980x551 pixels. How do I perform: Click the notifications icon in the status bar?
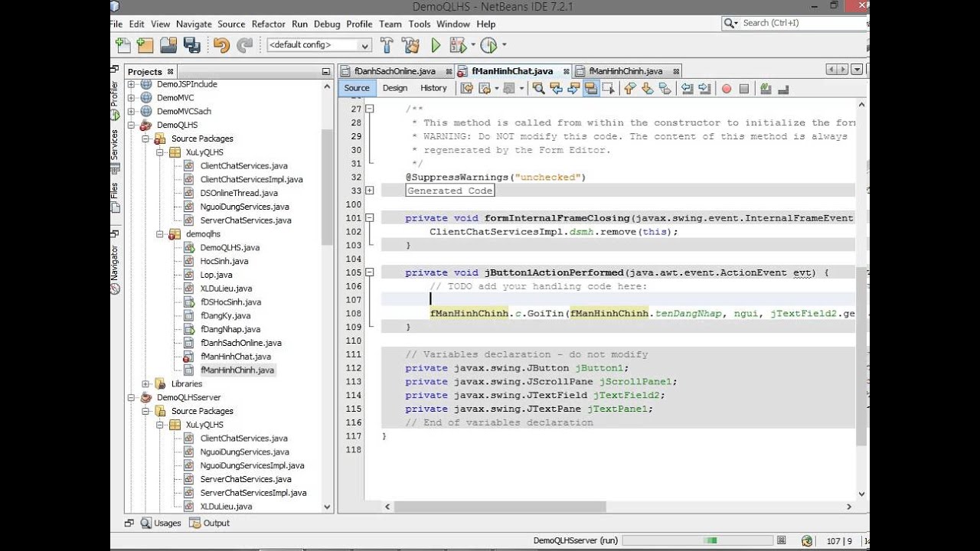806,541
